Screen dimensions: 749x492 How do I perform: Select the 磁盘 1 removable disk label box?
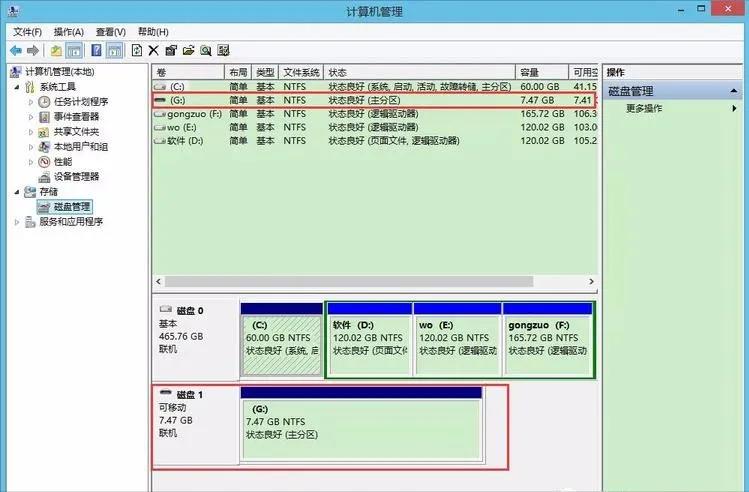click(196, 425)
